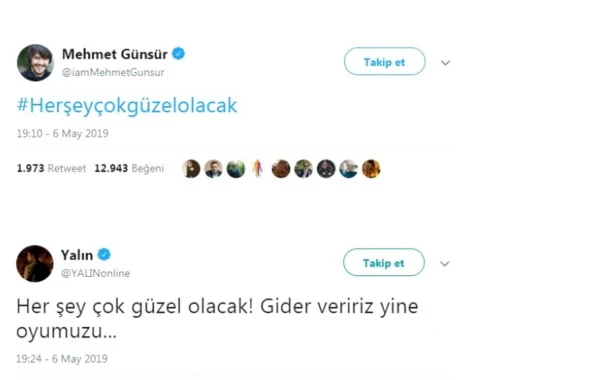This screenshot has height=380, width=600.
Task: Click the third liker avatar with green tones
Action: 236,169
